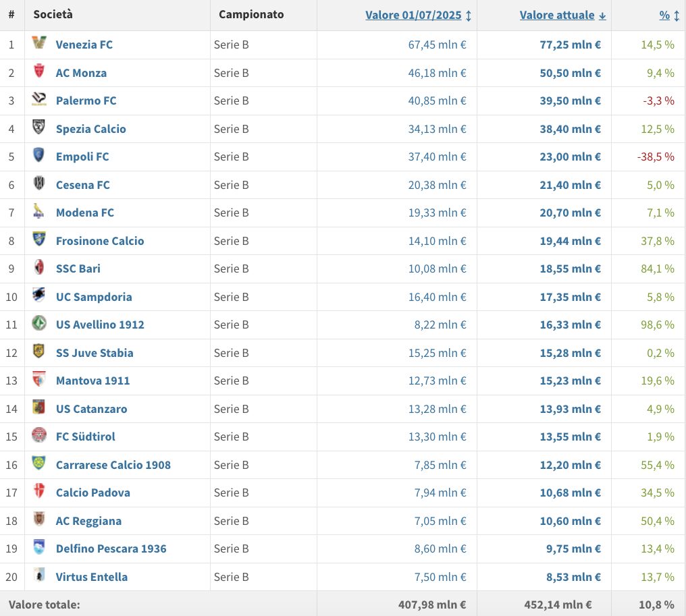Open the Virtus Entella club link
Image resolution: width=686 pixels, height=616 pixels.
[x=92, y=577]
